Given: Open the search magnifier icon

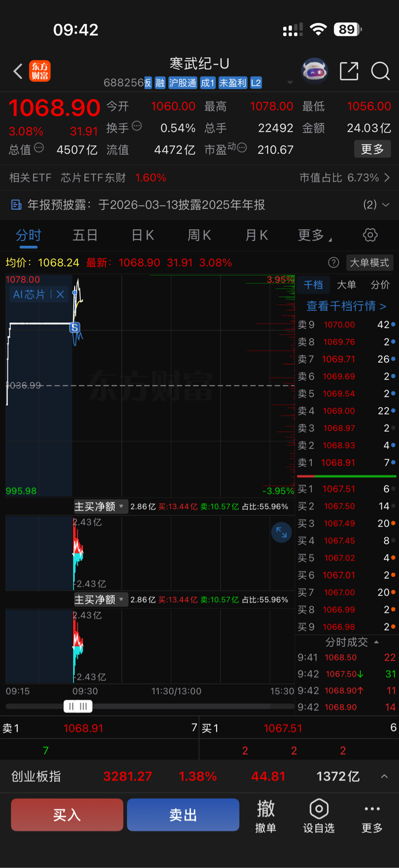Looking at the screenshot, I should (x=380, y=71).
